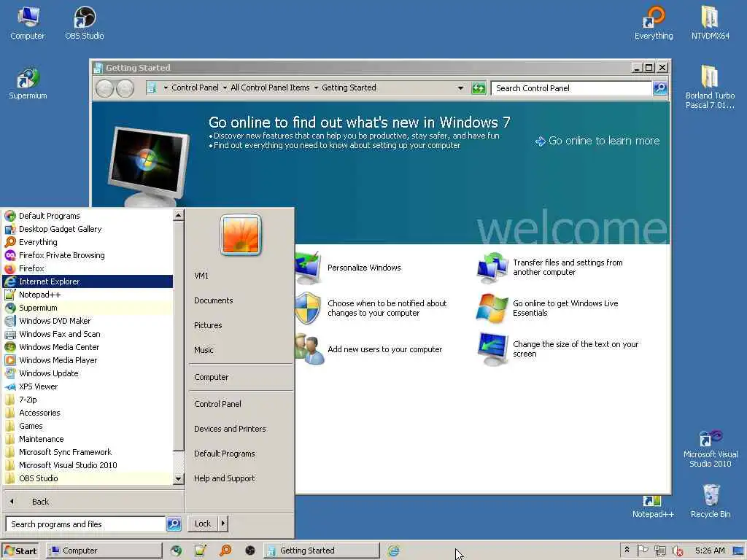Expand the All Control Panel Items breadcrumb arrow
Screen dimensions: 747x560
click(316, 88)
